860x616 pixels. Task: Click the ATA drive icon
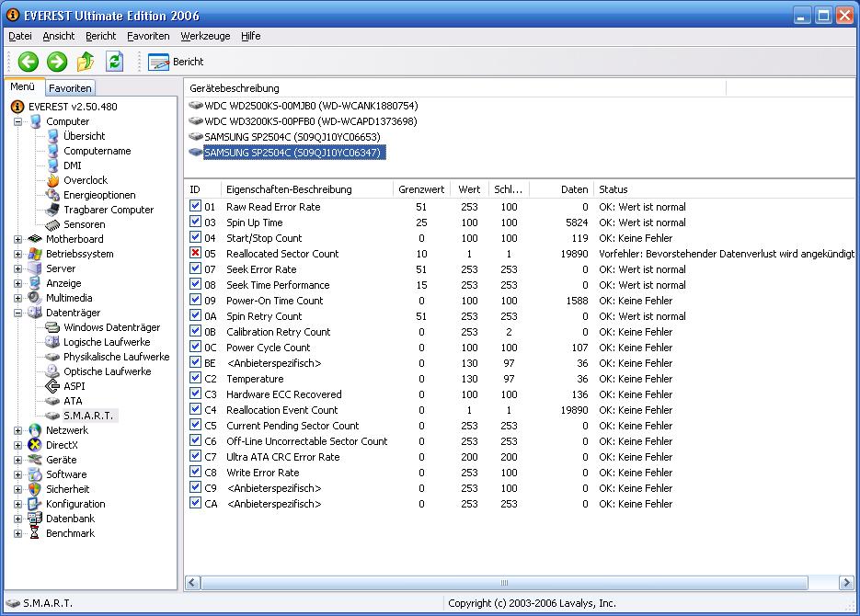[x=52, y=401]
